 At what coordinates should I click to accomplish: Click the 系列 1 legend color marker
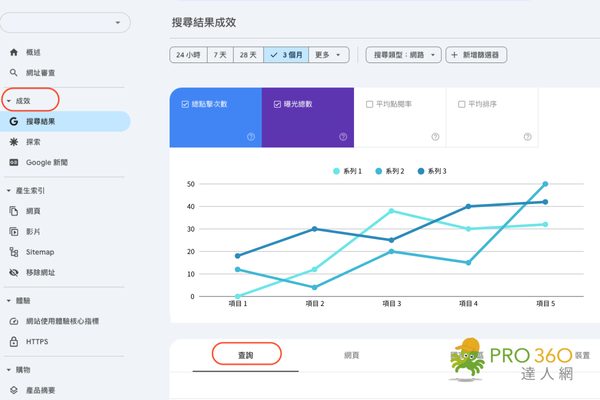335,171
